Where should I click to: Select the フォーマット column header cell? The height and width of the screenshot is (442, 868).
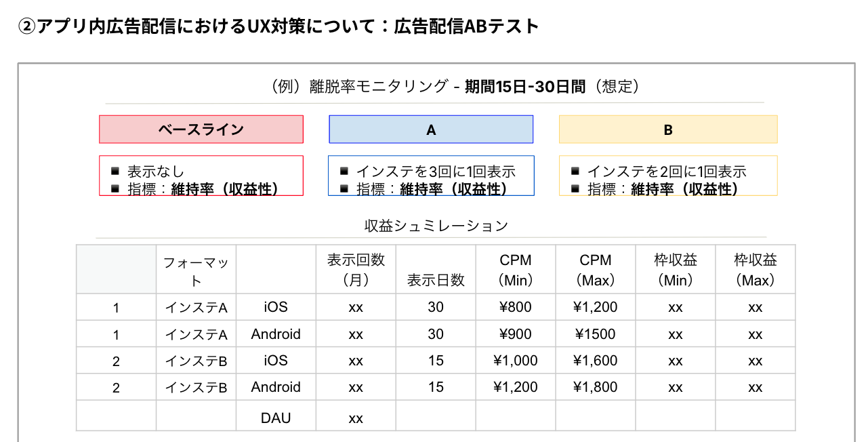[196, 270]
